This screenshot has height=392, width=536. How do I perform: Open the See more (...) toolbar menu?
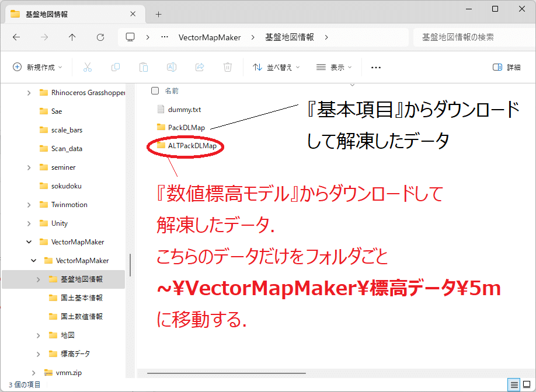(x=375, y=67)
